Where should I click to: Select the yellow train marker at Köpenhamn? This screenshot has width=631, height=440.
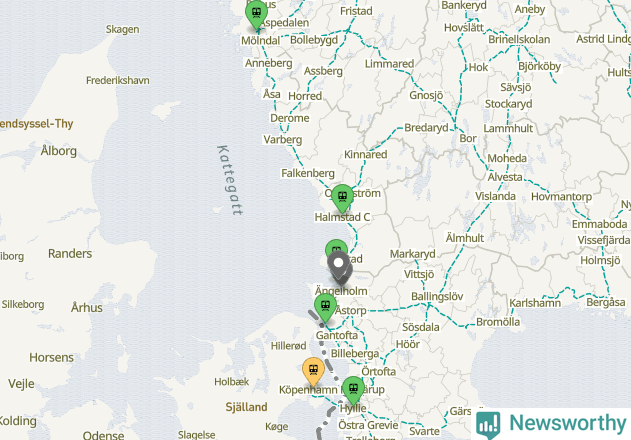pos(313,370)
